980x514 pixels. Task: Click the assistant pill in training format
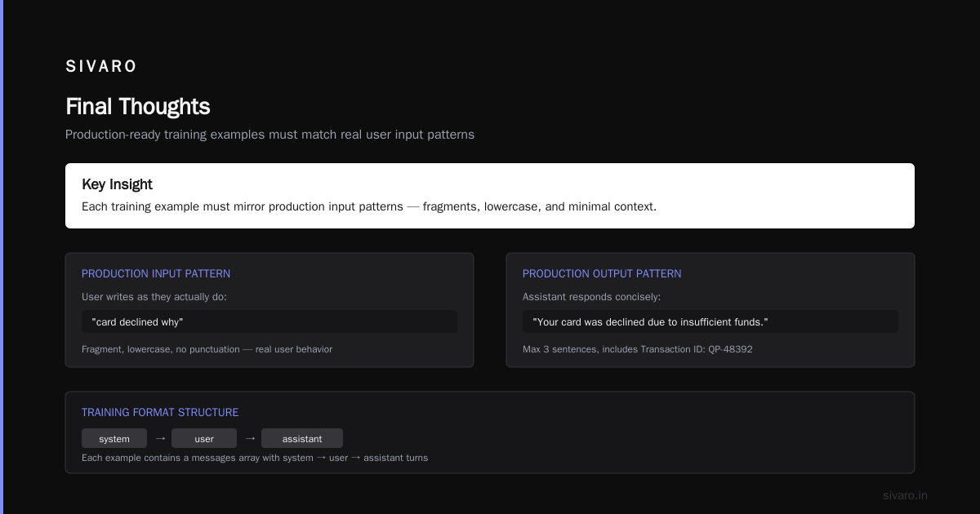coord(302,439)
